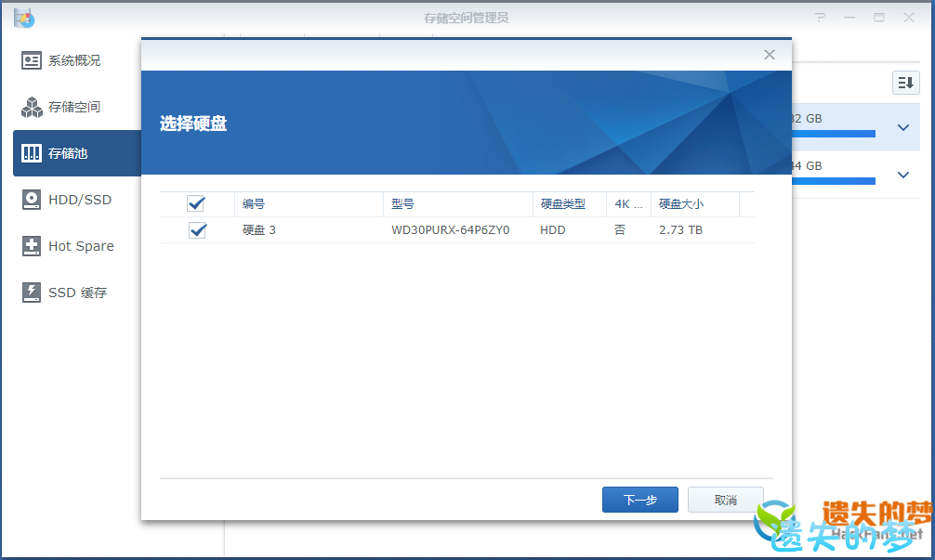This screenshot has width=935, height=560.
Task: Click the second pool usage bar
Action: pos(834,181)
